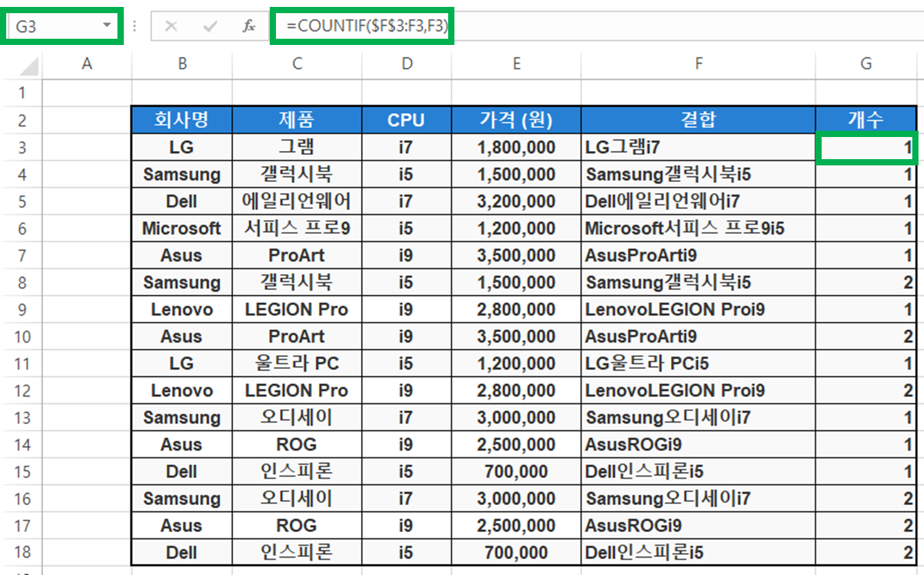Image resolution: width=924 pixels, height=575 pixels.
Task: Select the 1,200,000 cell in row 6
Action: pyautogui.click(x=517, y=228)
